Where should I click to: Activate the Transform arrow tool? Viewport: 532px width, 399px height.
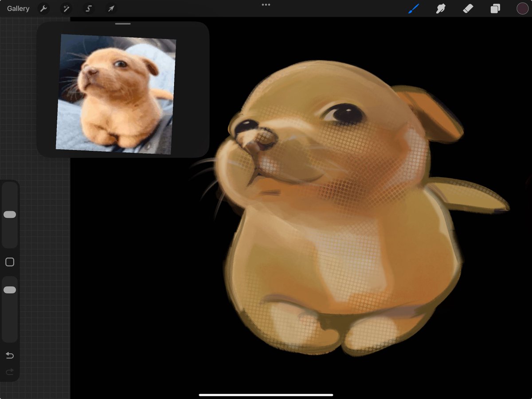(111, 8)
